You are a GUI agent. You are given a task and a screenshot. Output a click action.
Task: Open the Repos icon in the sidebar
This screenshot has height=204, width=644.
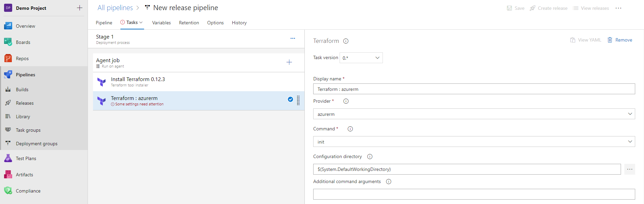click(x=8, y=58)
